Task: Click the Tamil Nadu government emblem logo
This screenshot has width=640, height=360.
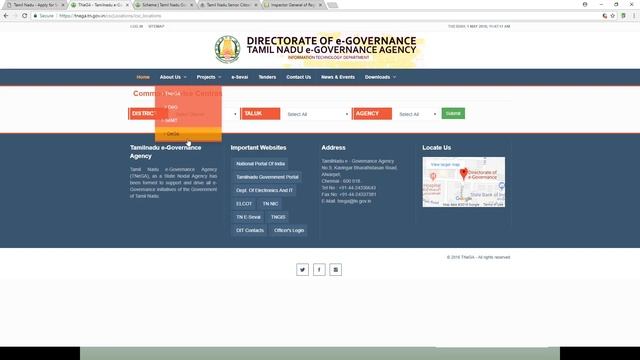Action: [x=227, y=49]
